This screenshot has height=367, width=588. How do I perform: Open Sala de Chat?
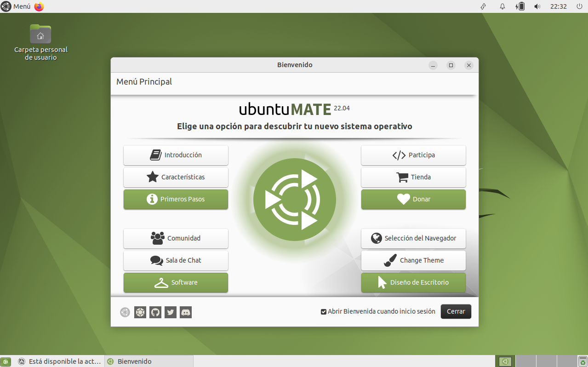[x=176, y=260]
